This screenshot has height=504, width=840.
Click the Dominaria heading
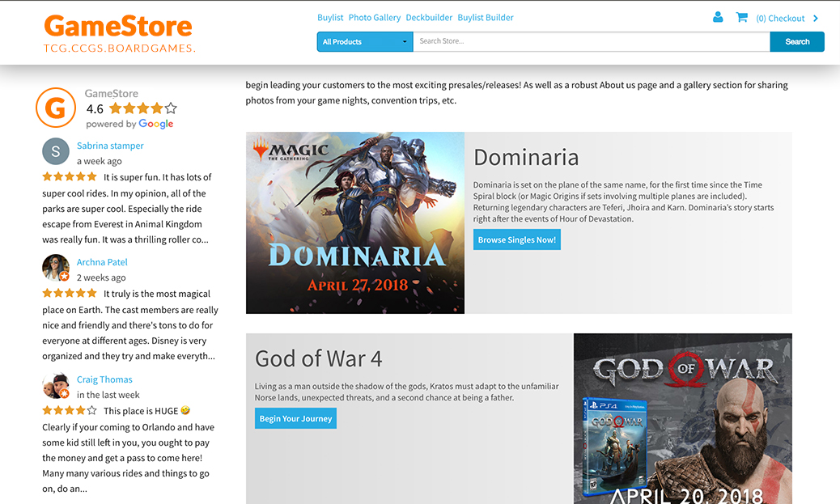coord(526,158)
